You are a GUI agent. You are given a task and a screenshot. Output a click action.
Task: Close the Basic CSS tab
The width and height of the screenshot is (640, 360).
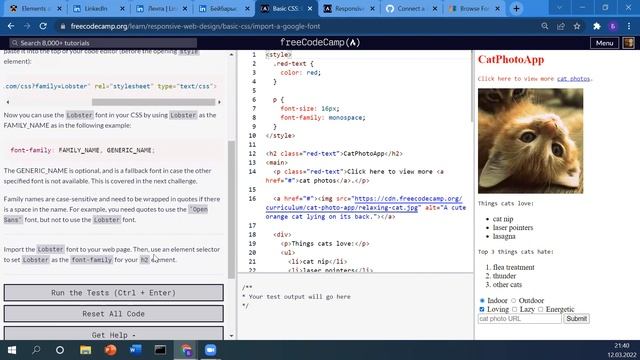pyautogui.click(x=310, y=8)
